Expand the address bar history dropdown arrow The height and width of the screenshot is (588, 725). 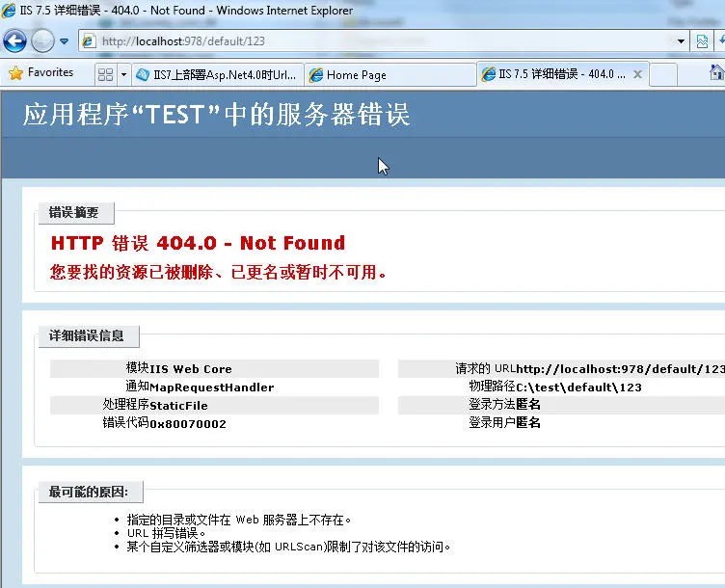(x=681, y=41)
